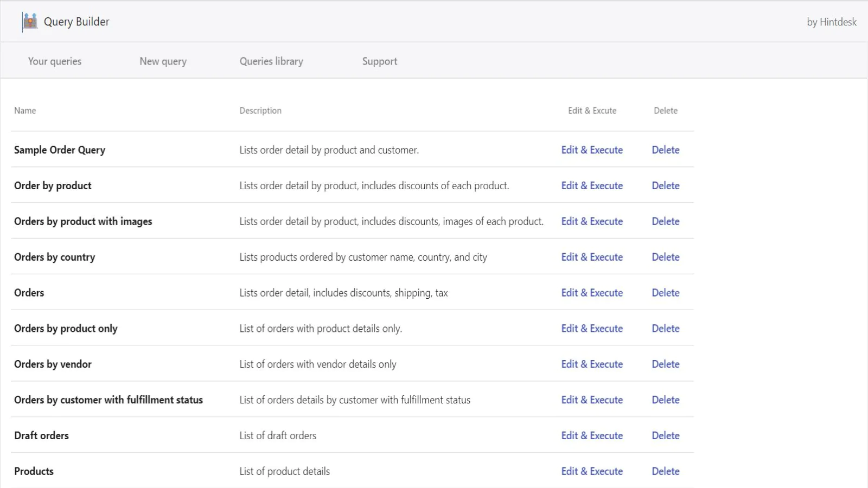Edit & Execute the Sample Order Query
The width and height of the screenshot is (868, 488).
(x=591, y=150)
